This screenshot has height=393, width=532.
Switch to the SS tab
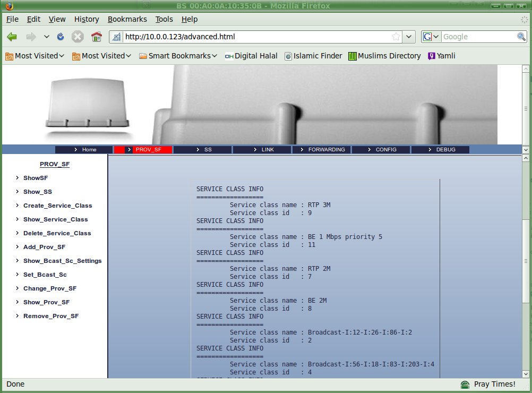(x=203, y=150)
